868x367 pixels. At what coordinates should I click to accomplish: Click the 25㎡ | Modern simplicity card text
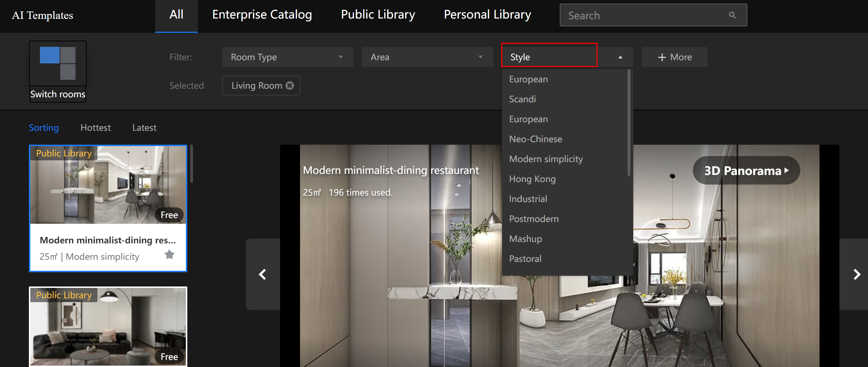[x=90, y=257]
